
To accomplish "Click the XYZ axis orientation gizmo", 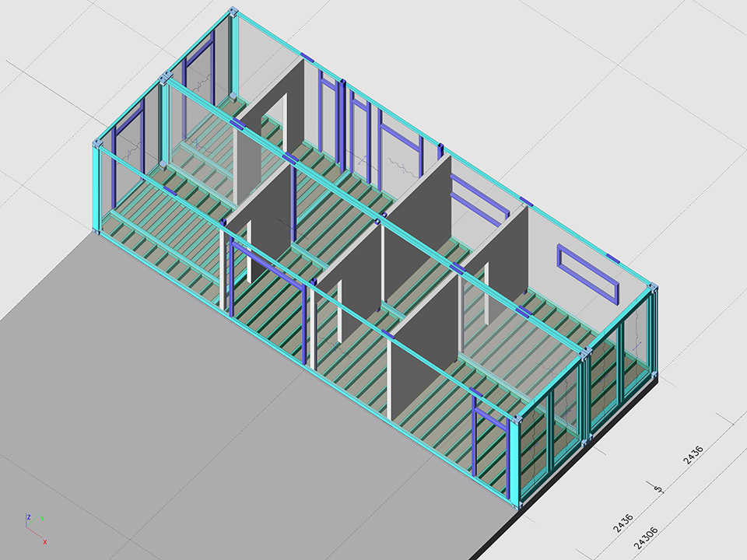I will pyautogui.click(x=35, y=527).
